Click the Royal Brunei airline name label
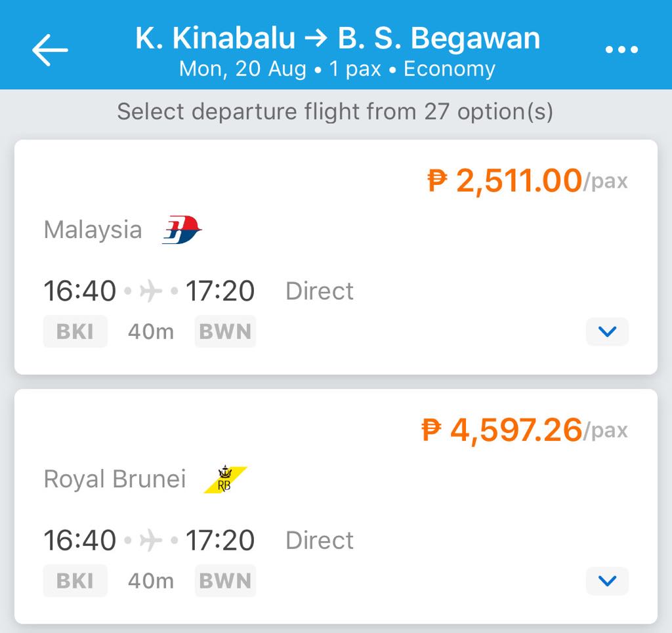This screenshot has width=672, height=633. point(115,480)
